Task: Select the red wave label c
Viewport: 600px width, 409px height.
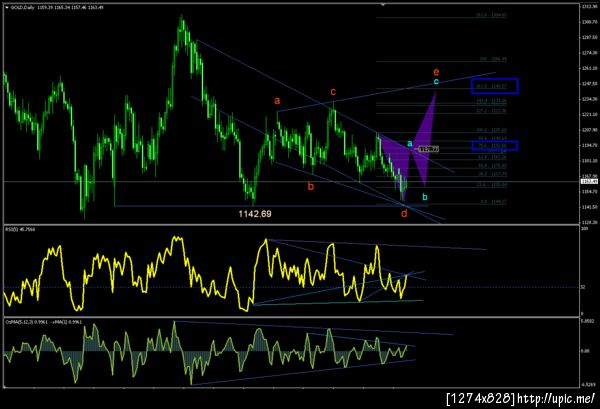Action: (x=333, y=91)
